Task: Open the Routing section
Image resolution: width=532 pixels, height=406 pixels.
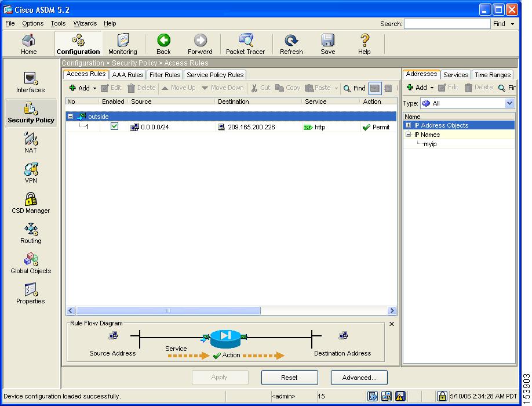Action: [31, 233]
